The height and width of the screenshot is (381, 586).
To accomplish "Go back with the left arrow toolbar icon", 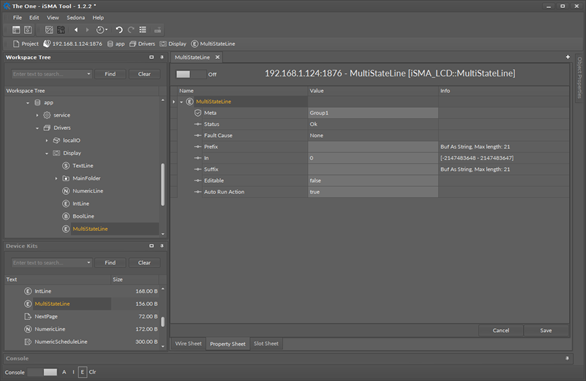I will coord(76,30).
